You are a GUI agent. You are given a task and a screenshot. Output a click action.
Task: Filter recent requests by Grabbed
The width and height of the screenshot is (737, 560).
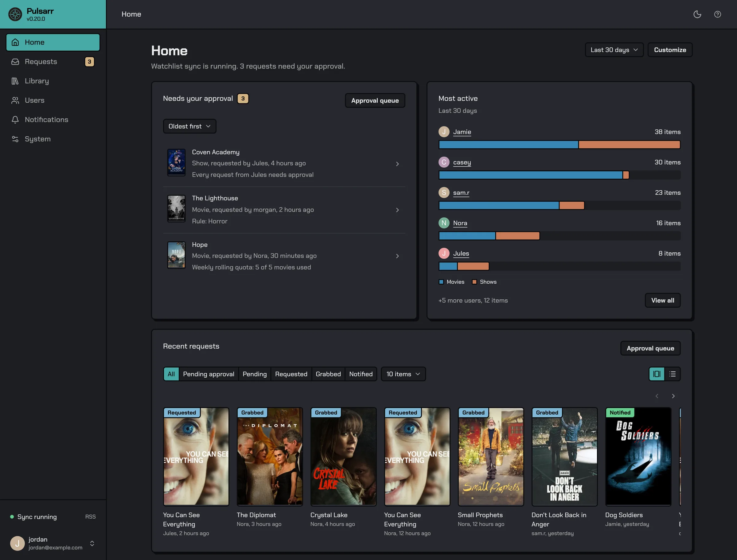tap(328, 374)
